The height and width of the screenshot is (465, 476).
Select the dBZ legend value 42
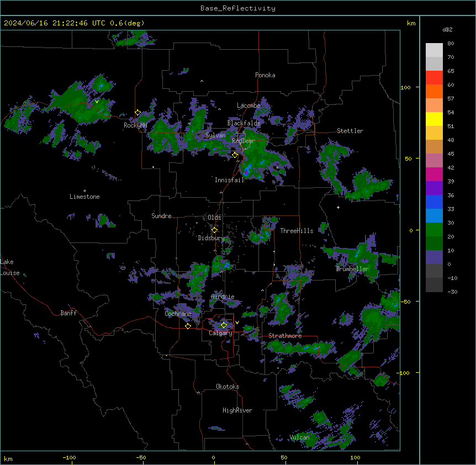click(x=451, y=167)
